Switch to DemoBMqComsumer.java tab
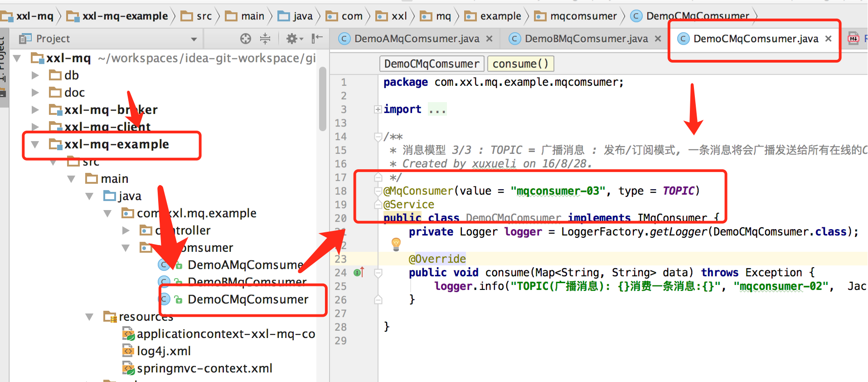Image resolution: width=868 pixels, height=382 pixels. (586, 39)
